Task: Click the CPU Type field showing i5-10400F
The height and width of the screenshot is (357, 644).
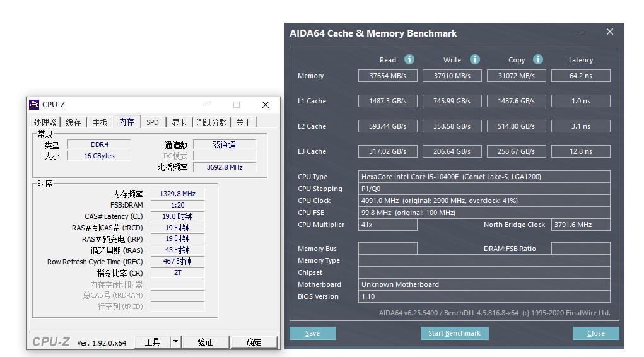Action: point(484,177)
